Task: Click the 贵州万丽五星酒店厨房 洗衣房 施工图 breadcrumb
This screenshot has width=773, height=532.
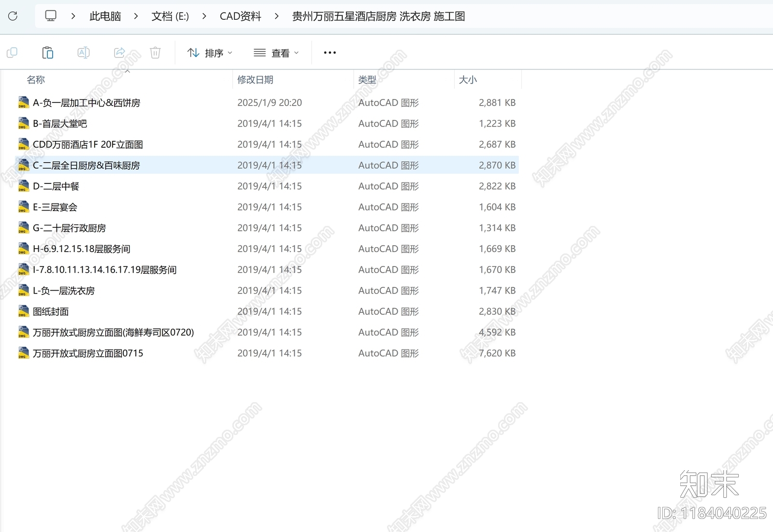Action: pos(378,16)
